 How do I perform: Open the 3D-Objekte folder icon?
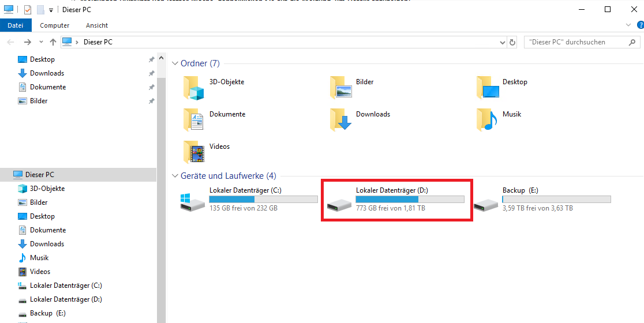[193, 88]
